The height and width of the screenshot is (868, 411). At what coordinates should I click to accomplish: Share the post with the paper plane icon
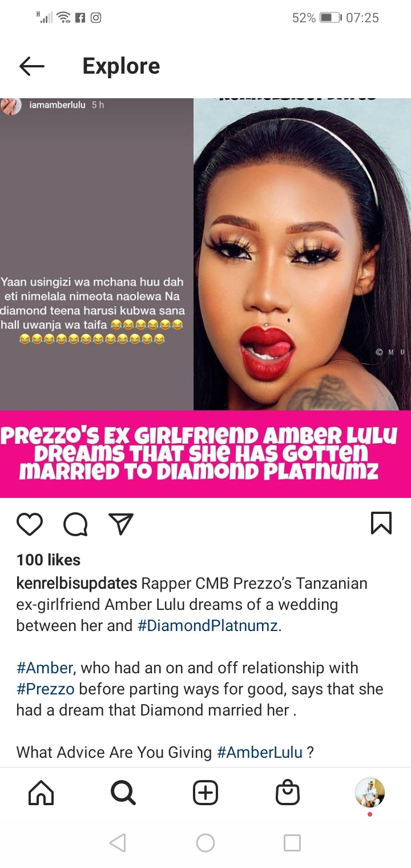click(121, 524)
